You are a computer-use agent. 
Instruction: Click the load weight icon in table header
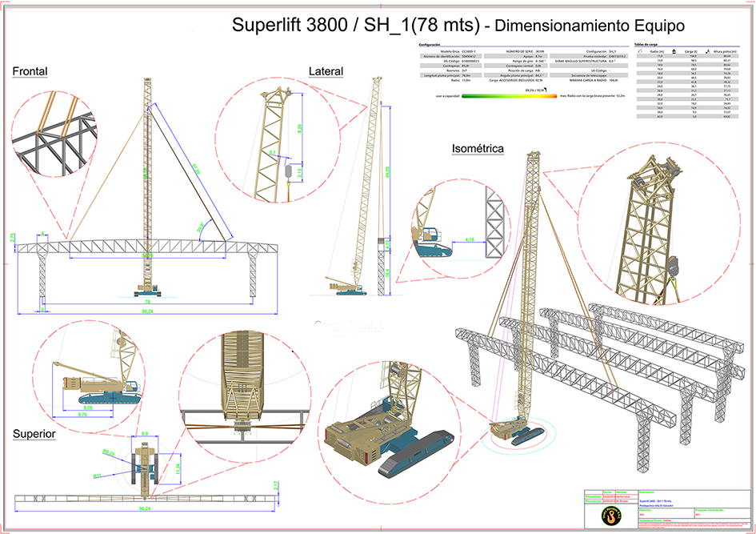[x=674, y=50]
